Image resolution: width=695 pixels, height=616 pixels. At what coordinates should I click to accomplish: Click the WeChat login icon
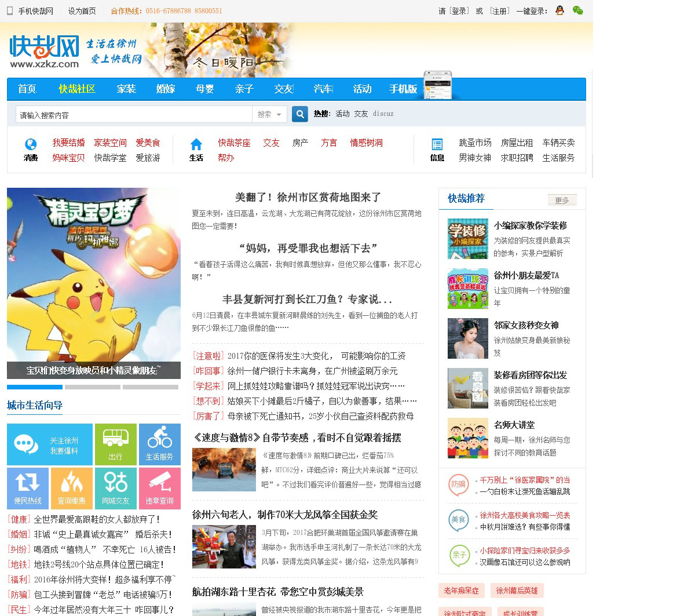[x=577, y=10]
